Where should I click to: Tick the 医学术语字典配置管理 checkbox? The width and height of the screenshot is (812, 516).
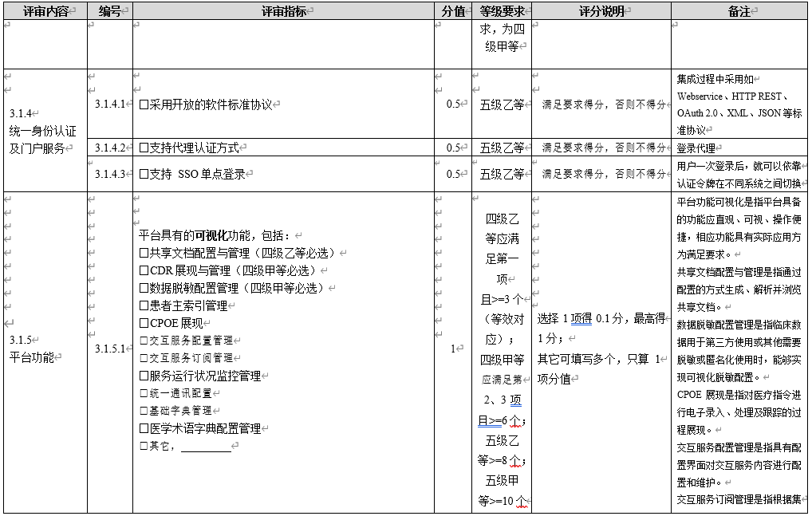[144, 428]
